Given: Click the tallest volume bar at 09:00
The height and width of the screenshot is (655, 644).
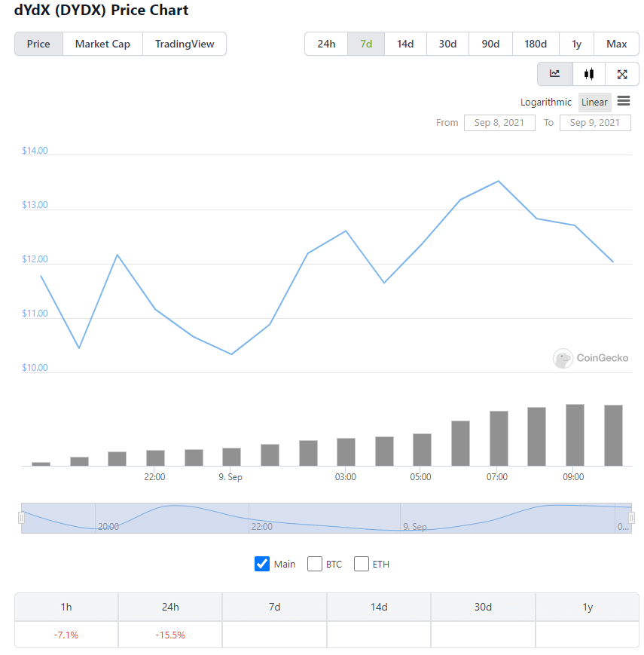Looking at the screenshot, I should [x=575, y=435].
